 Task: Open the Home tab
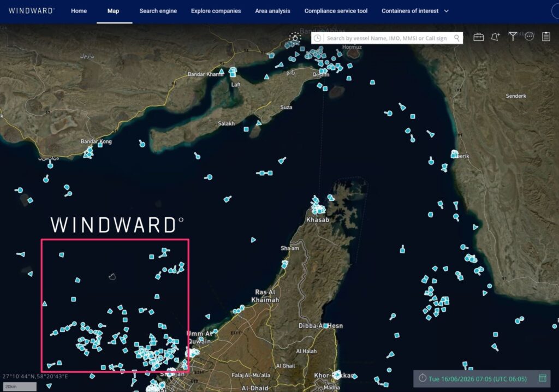pyautogui.click(x=79, y=11)
